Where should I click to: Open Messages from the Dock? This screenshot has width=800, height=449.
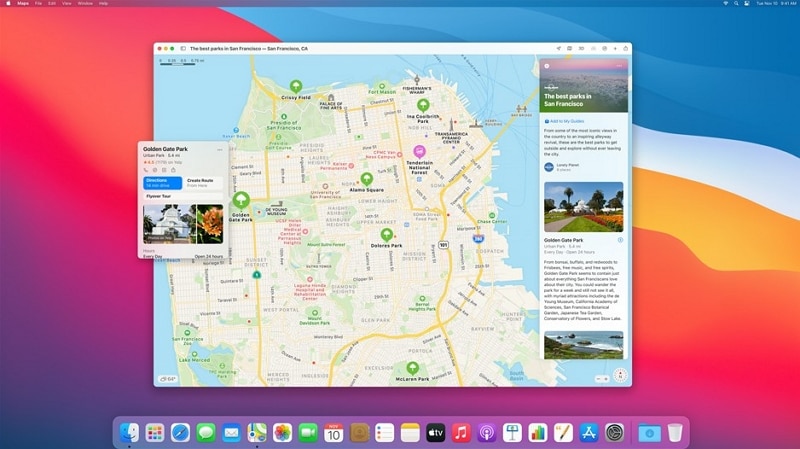[206, 433]
